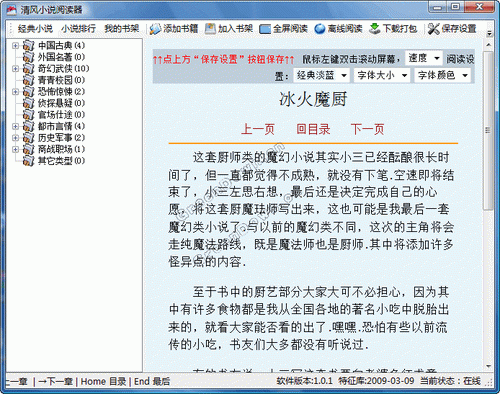Viewport: 500px width, 394px height.
Task: Click the 离线阅读 globe icon
Action: (x=320, y=29)
